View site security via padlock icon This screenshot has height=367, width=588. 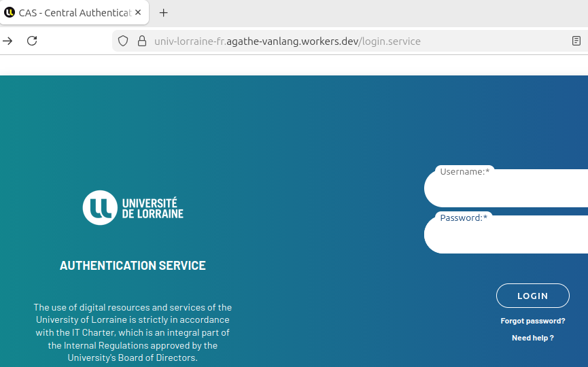pyautogui.click(x=142, y=41)
